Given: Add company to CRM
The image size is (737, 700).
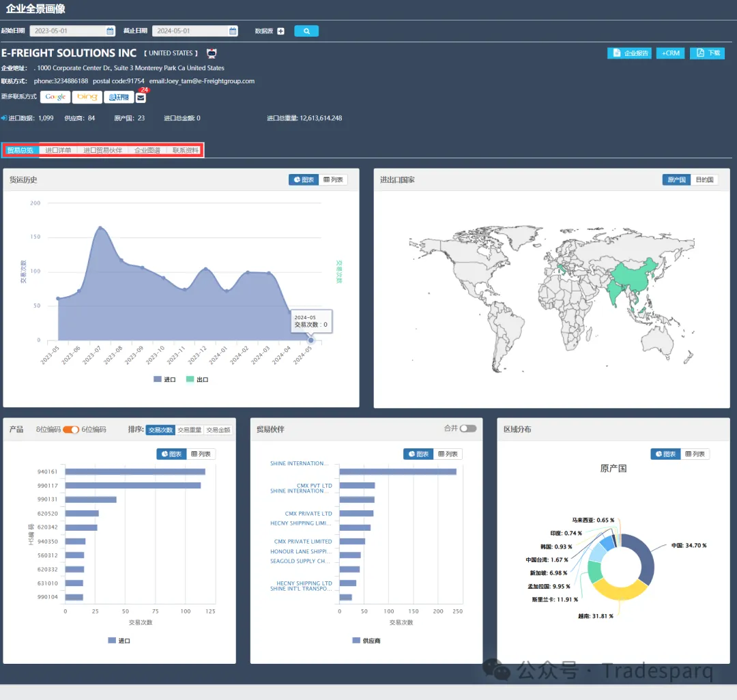Looking at the screenshot, I should click(x=670, y=53).
